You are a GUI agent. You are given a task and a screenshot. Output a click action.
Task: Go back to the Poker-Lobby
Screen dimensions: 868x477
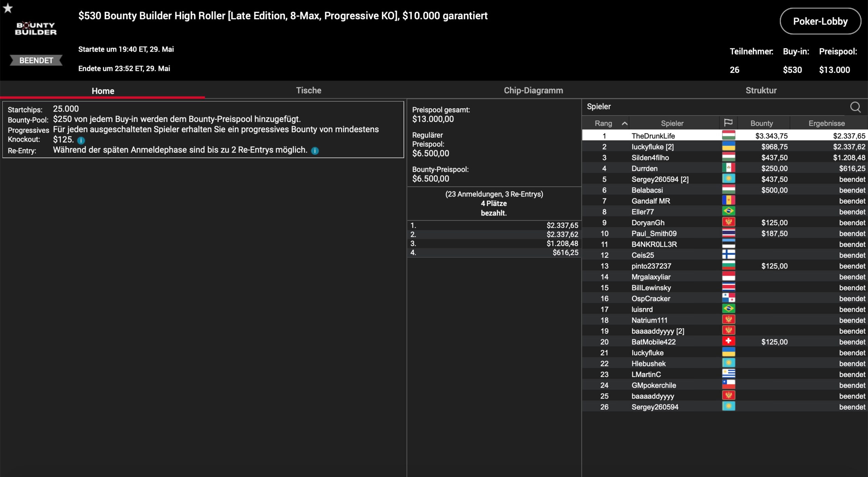pyautogui.click(x=820, y=21)
